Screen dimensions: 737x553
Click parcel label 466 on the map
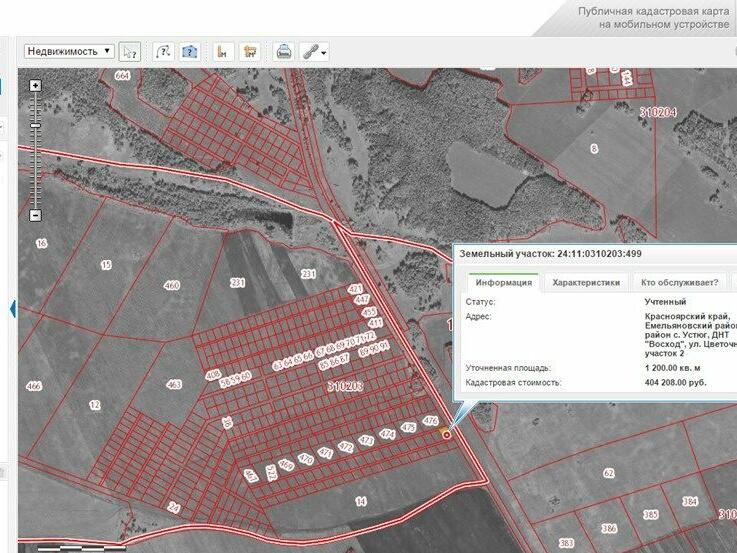34,386
